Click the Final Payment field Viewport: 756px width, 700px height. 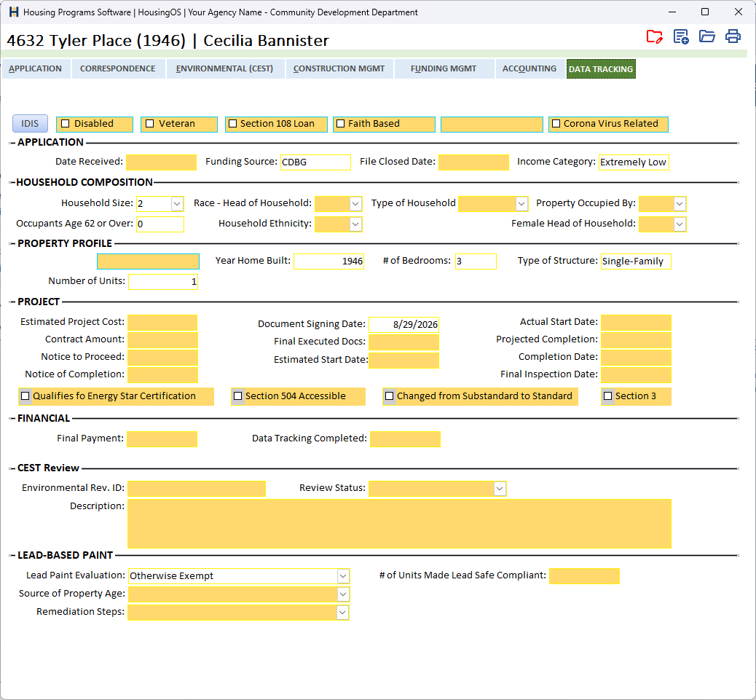click(x=162, y=439)
